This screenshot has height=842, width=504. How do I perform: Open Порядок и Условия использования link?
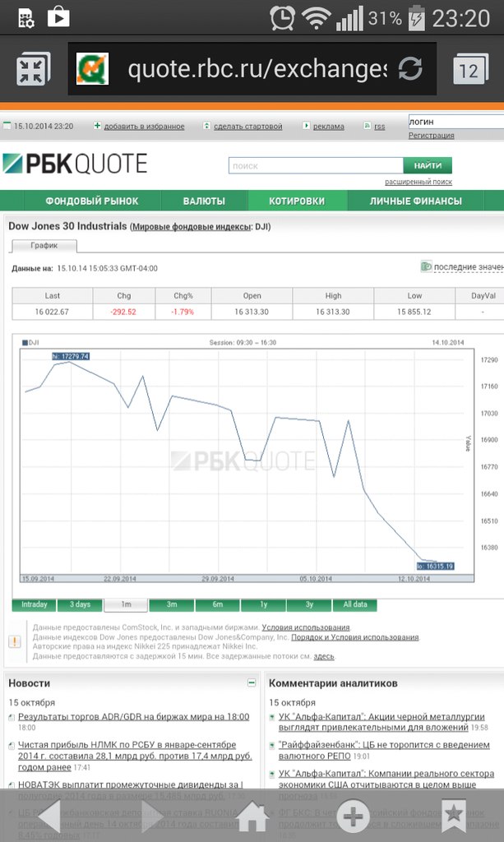pos(355,637)
